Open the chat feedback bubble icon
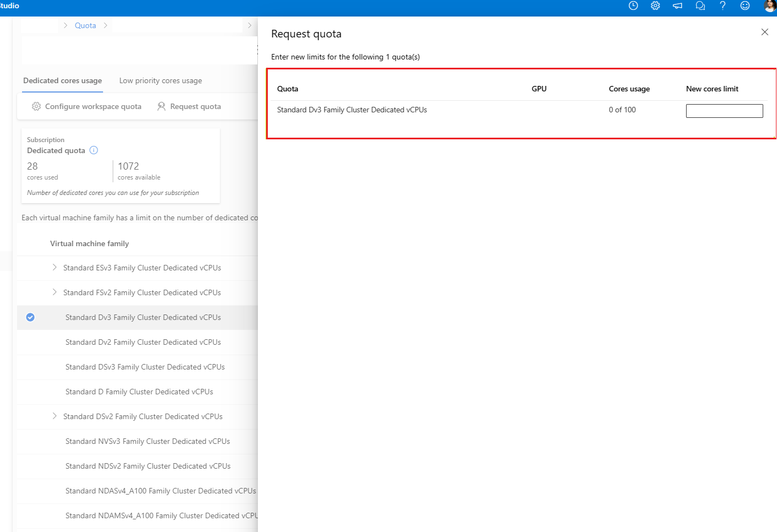 click(x=700, y=6)
